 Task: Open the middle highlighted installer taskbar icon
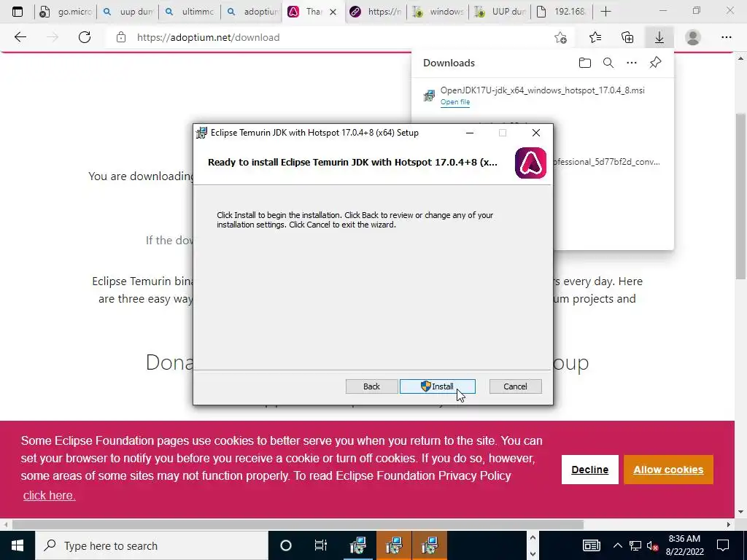[394, 545]
